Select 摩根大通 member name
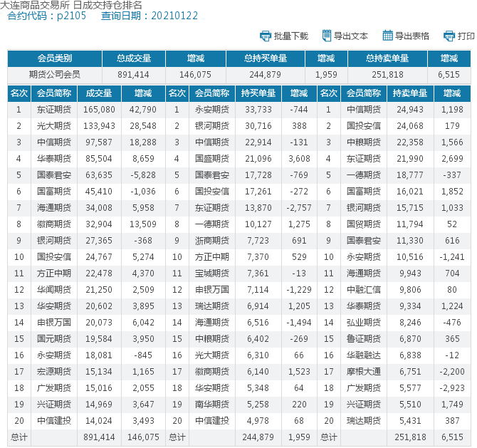 (364, 372)
